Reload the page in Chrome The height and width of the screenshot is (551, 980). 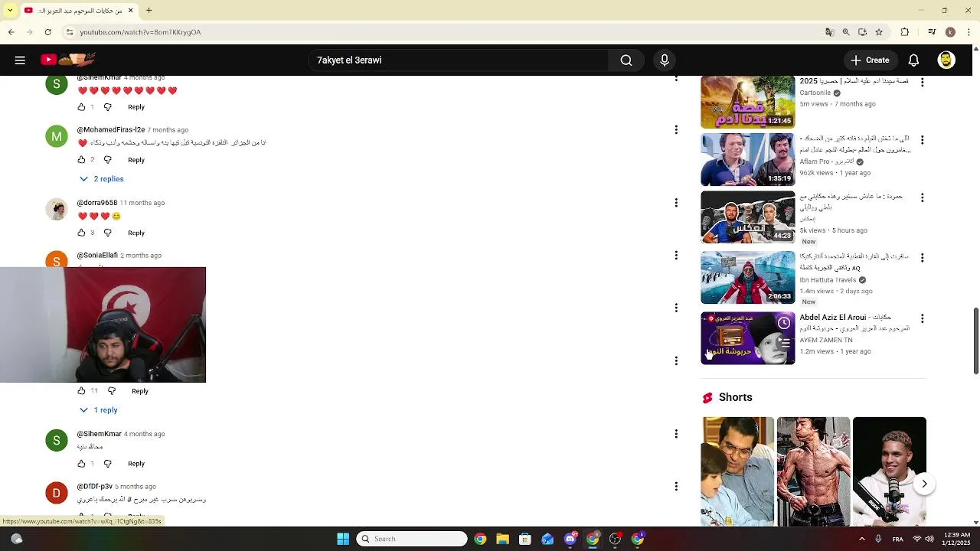point(47,32)
